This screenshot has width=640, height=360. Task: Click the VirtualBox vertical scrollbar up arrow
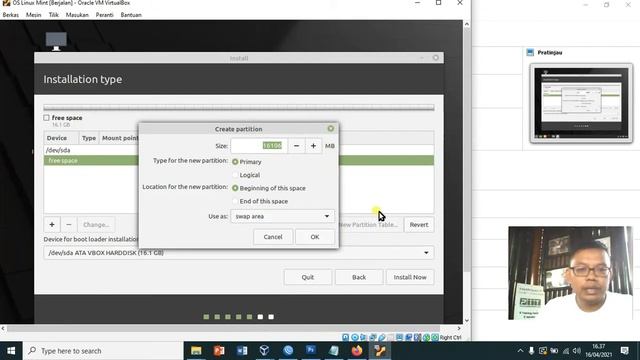[x=467, y=24]
